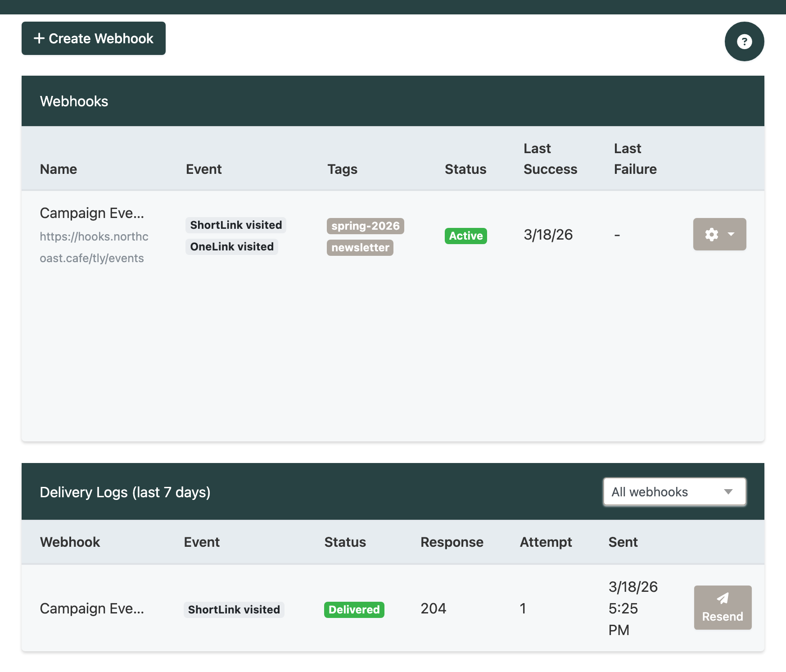The height and width of the screenshot is (672, 786).
Task: Click the gear settings icon for Campaign Events webhook
Action: [711, 234]
